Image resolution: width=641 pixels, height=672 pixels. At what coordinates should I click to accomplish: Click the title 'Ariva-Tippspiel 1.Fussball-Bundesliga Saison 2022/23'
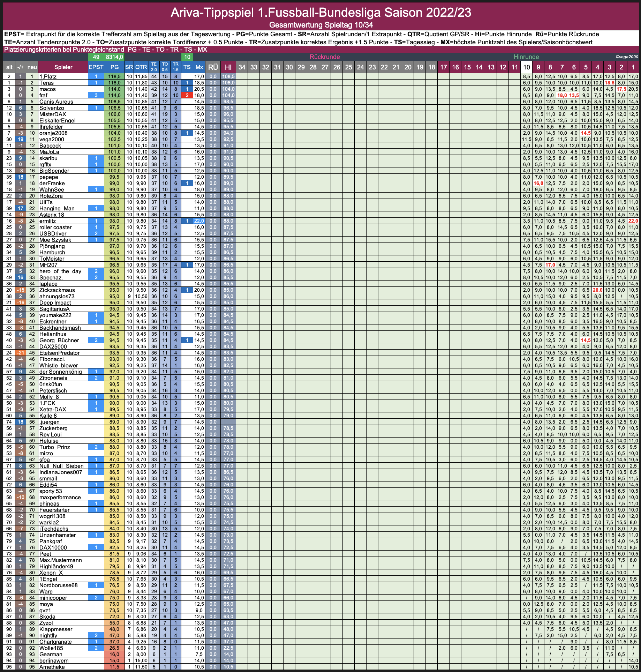pyautogui.click(x=321, y=13)
